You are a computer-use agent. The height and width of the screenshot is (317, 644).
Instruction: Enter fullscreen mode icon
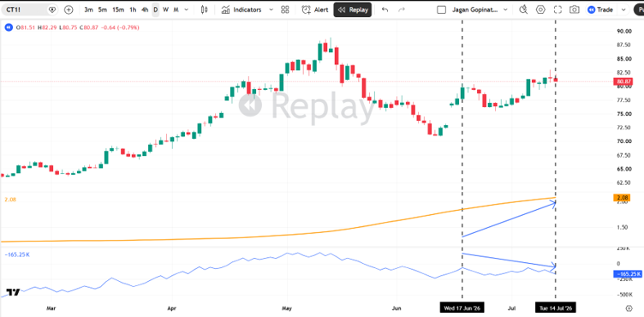tap(558, 10)
